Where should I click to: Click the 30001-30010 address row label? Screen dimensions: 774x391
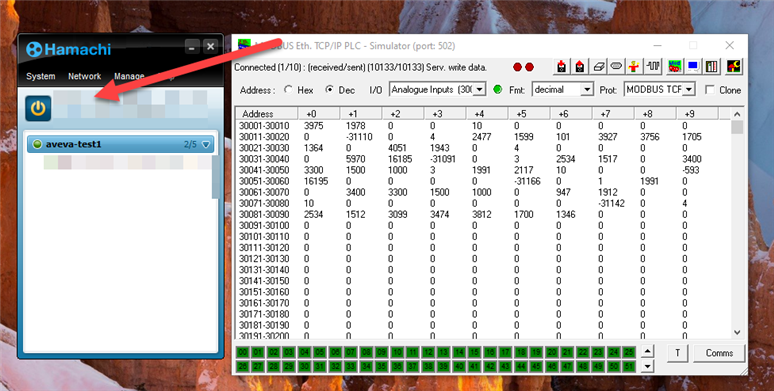point(264,126)
